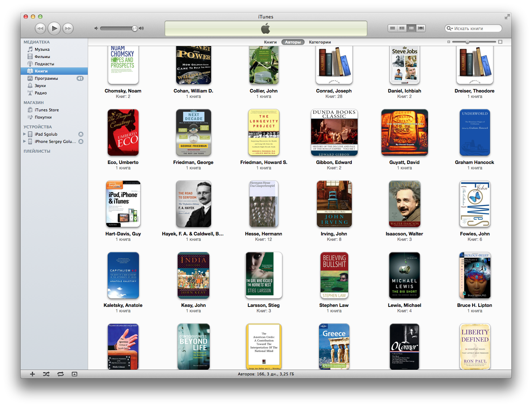
Task: Open the Fowles, John book cover
Action: tap(475, 204)
